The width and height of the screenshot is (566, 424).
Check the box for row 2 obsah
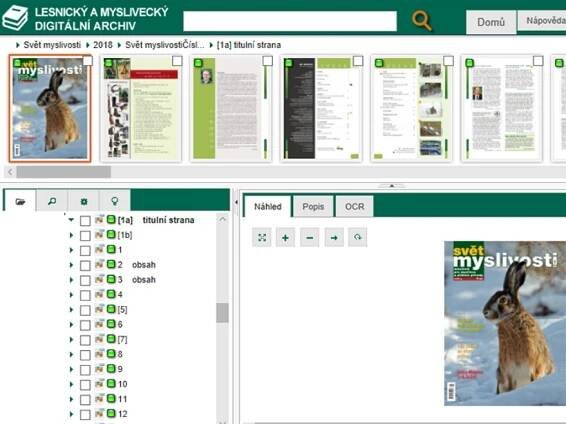pyautogui.click(x=85, y=265)
